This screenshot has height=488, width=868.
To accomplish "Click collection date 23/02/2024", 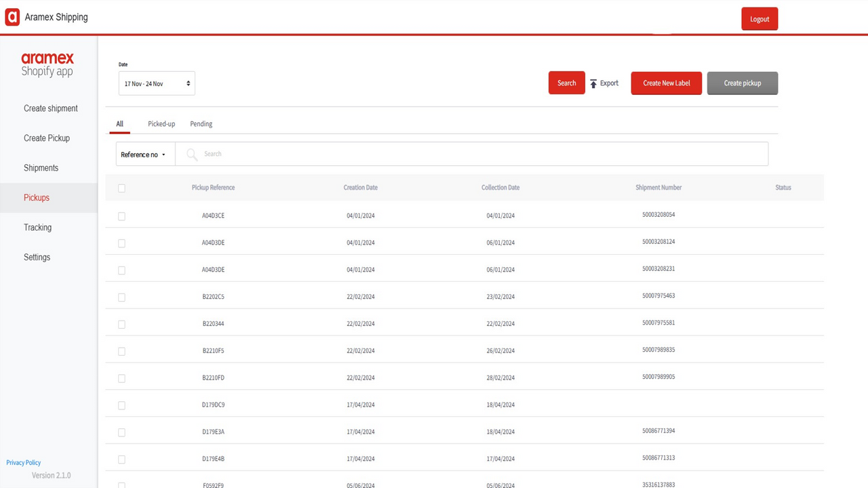I will click(500, 297).
